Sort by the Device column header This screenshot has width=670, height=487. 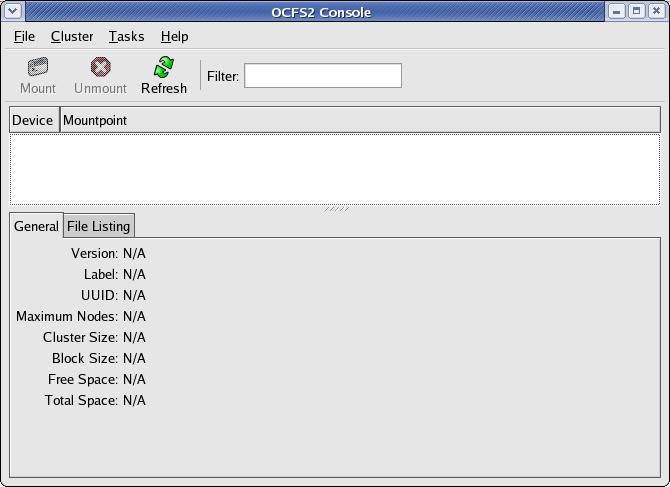tap(34, 120)
